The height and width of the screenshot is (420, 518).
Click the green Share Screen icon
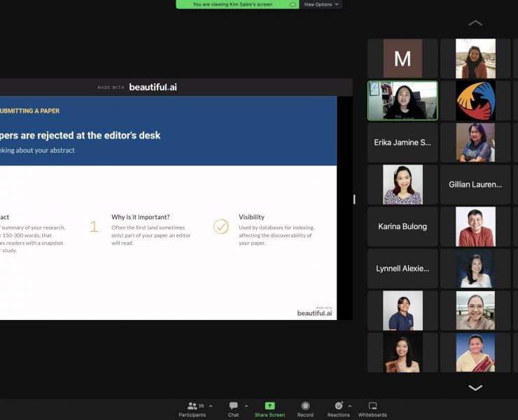coord(269,406)
